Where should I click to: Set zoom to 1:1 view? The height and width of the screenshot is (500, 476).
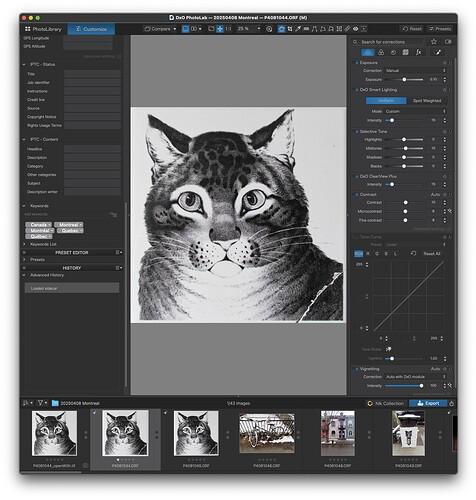(x=228, y=29)
